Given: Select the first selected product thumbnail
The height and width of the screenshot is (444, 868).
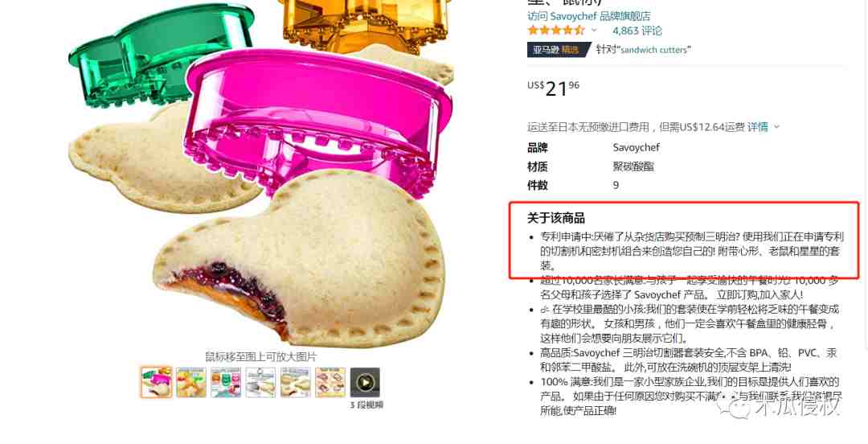Looking at the screenshot, I should coord(156,383).
